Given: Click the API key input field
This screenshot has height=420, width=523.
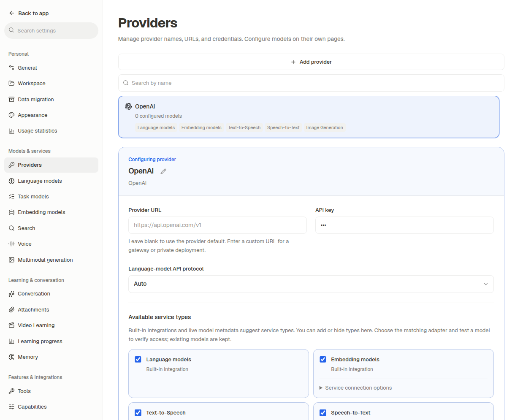Looking at the screenshot, I should (x=404, y=225).
